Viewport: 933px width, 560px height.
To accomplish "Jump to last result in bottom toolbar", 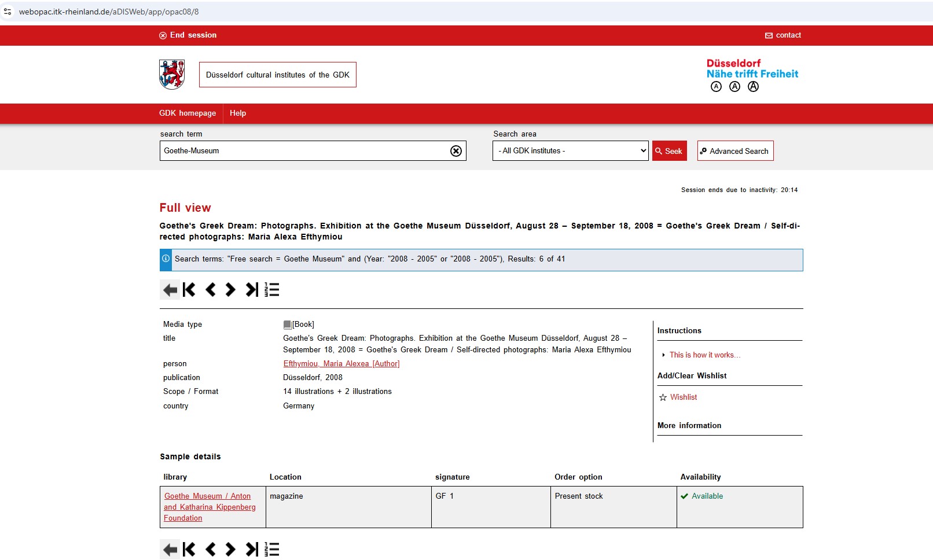I will [x=252, y=550].
